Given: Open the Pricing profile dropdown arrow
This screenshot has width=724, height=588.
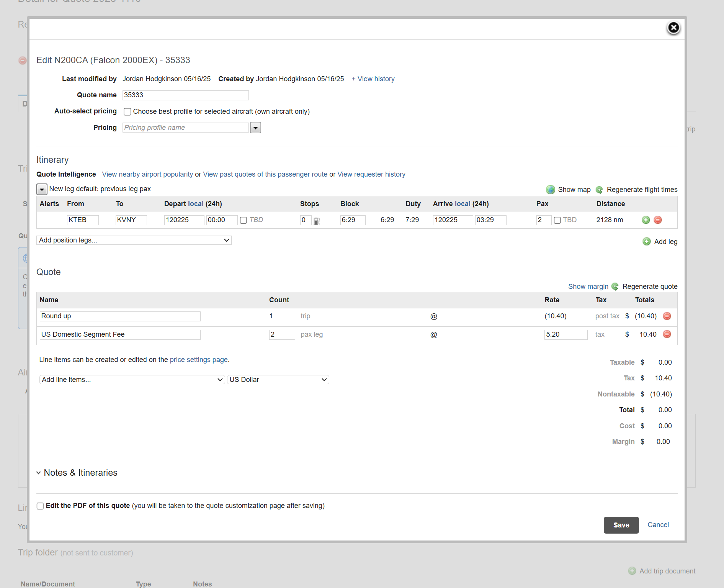Looking at the screenshot, I should [x=255, y=128].
